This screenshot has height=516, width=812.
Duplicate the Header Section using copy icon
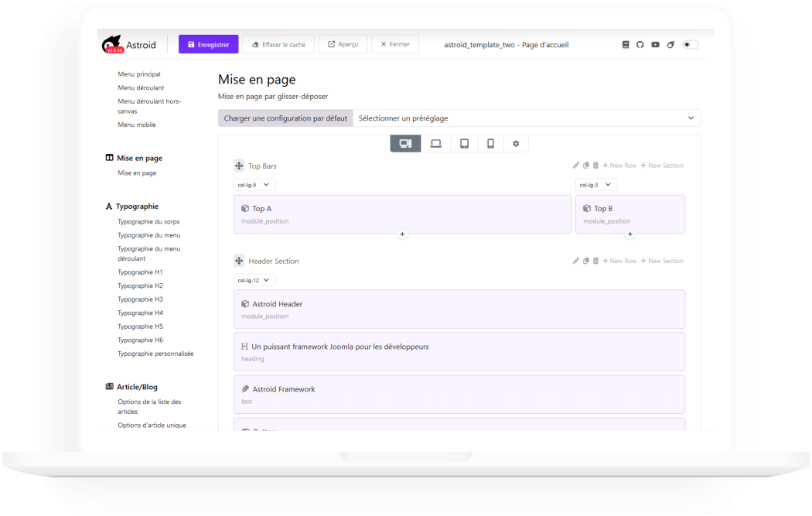tap(586, 261)
